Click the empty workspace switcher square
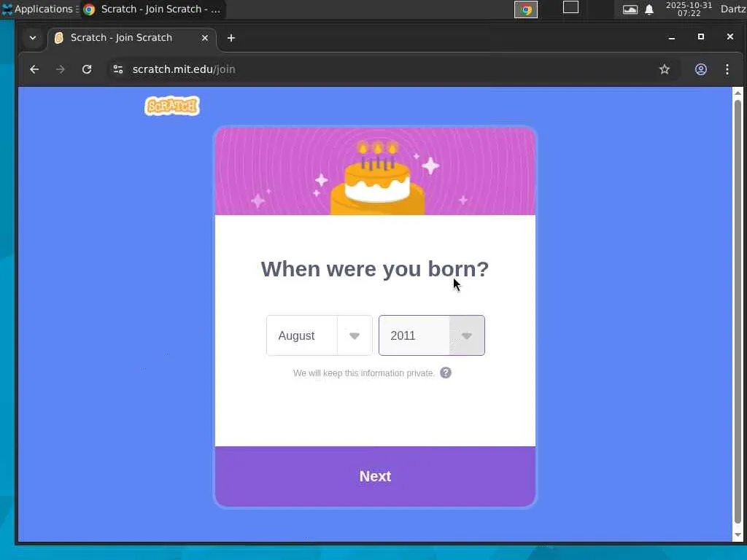The height and width of the screenshot is (560, 747). pyautogui.click(x=570, y=7)
